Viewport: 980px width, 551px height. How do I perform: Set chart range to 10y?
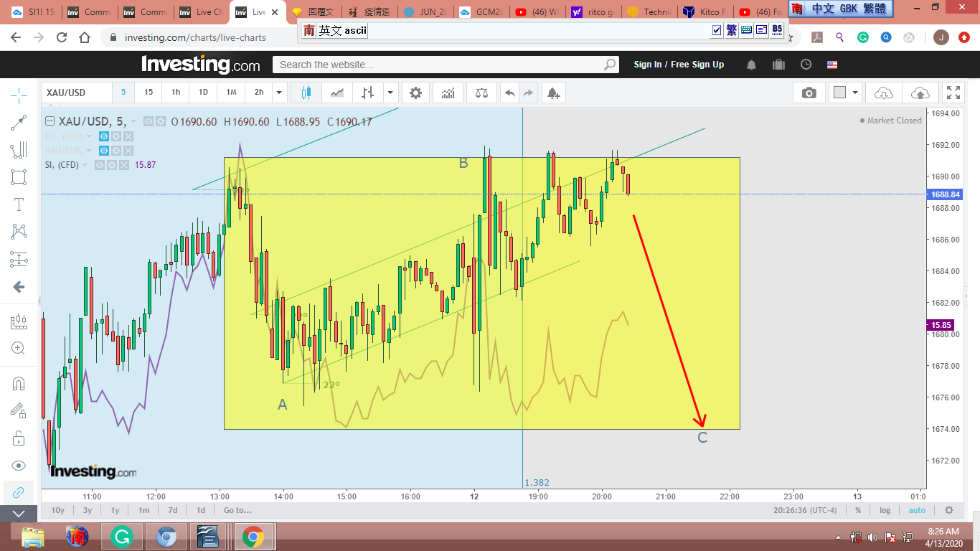pos(58,510)
